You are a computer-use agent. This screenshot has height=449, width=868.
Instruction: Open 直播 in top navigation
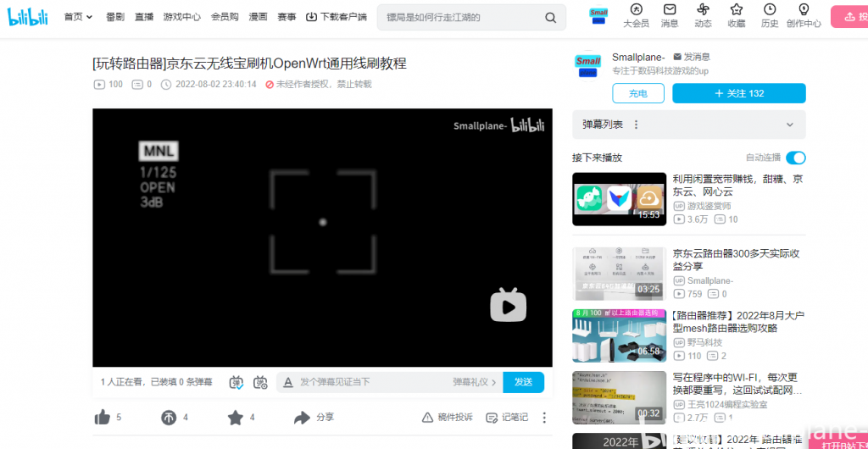pyautogui.click(x=144, y=17)
